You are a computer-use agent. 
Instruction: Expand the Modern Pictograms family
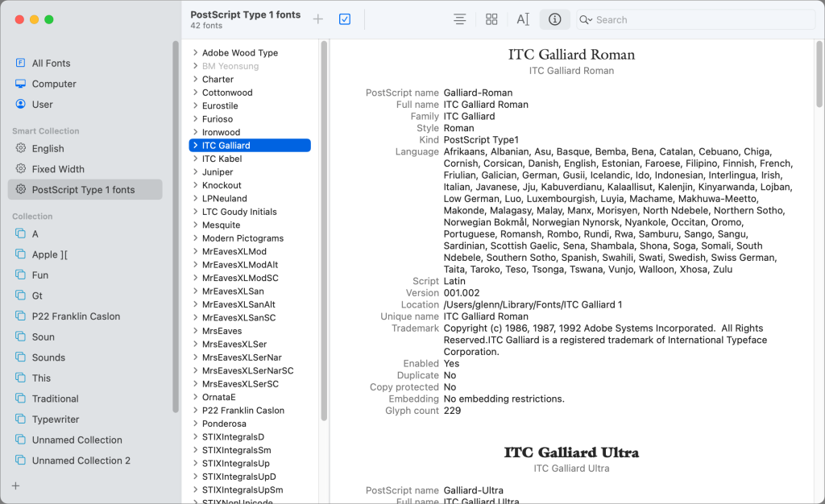[x=195, y=238]
